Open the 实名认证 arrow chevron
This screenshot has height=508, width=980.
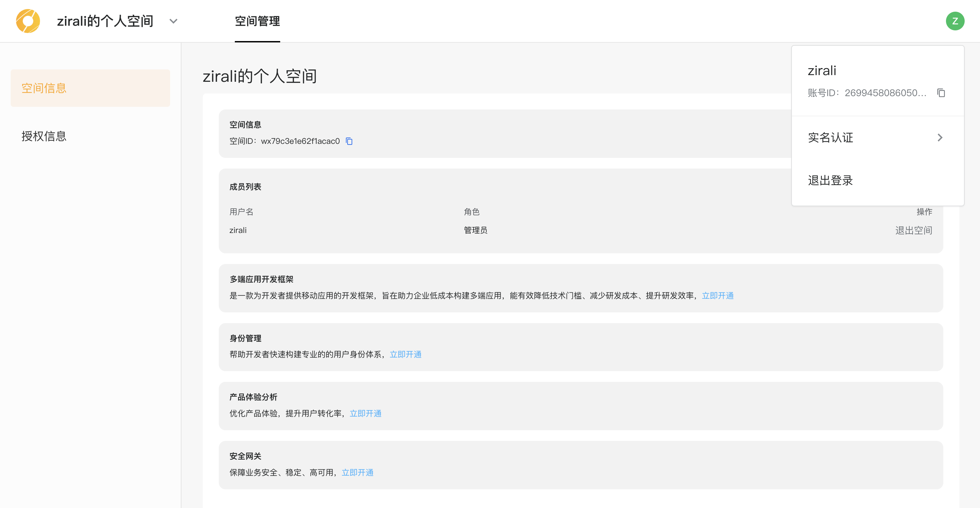click(x=940, y=138)
